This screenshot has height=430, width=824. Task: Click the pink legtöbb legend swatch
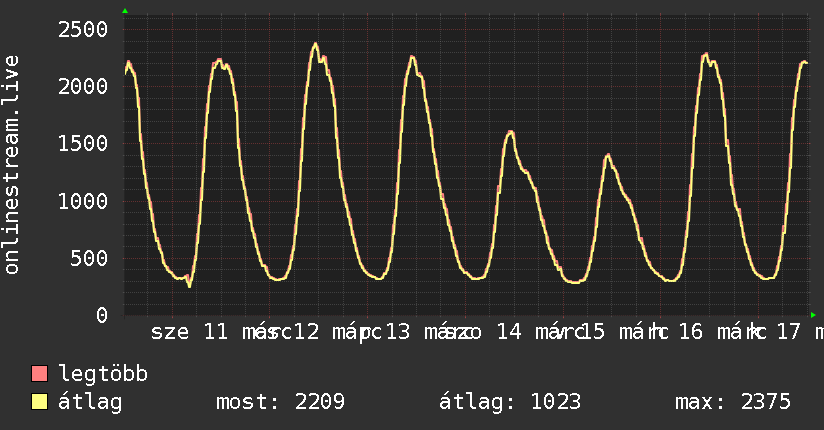click(39, 374)
